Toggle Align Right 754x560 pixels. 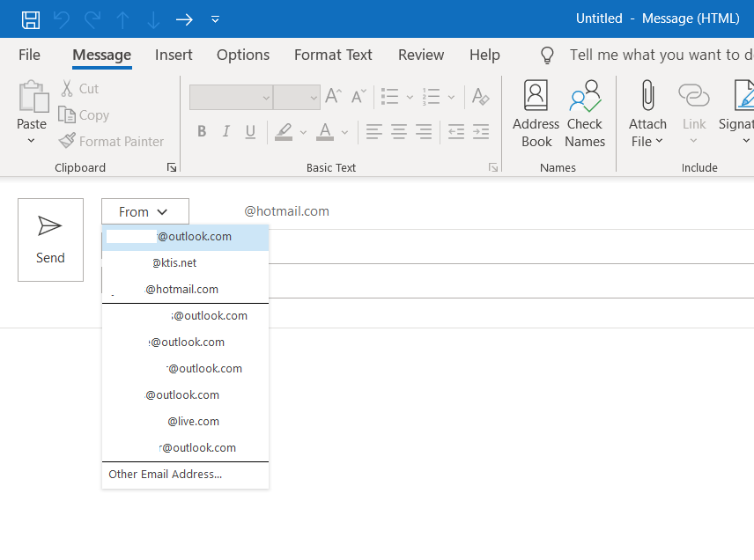tap(424, 131)
